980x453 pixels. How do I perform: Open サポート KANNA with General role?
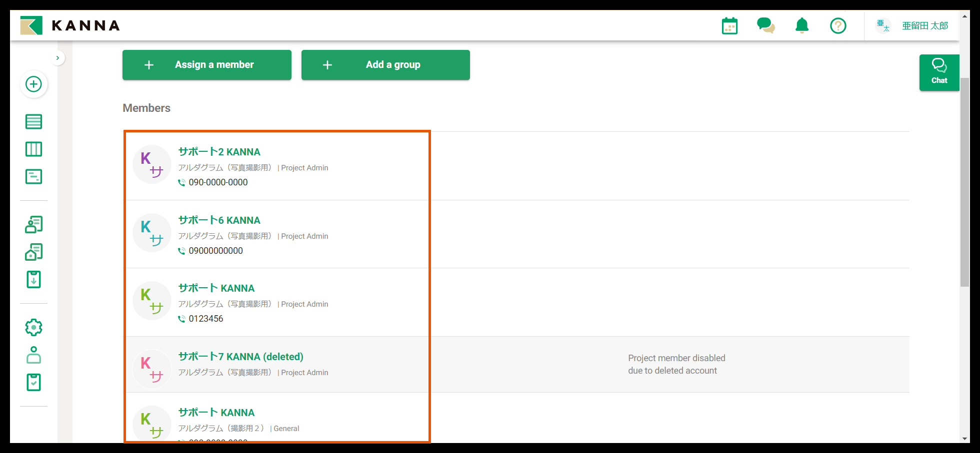pyautogui.click(x=216, y=413)
